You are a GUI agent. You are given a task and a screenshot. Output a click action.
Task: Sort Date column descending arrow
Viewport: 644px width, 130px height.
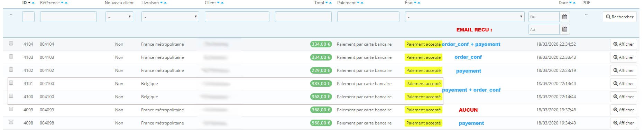coord(570,3)
